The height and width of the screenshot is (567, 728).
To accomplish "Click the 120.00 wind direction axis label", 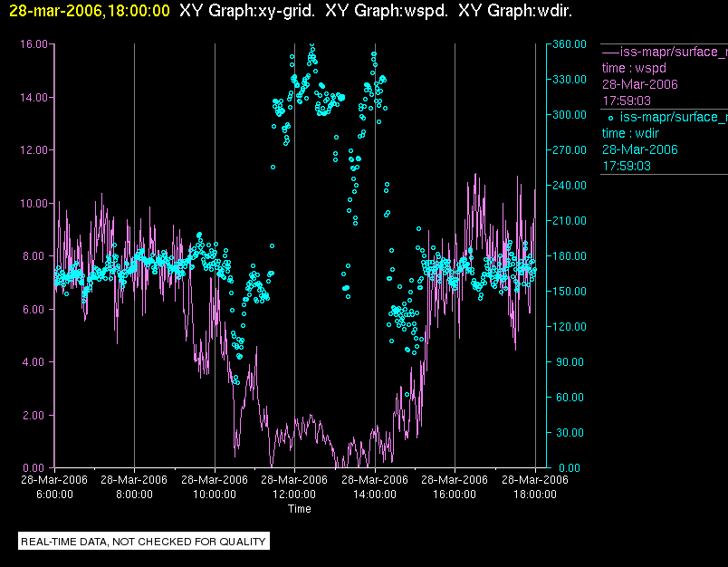I will 570,326.
